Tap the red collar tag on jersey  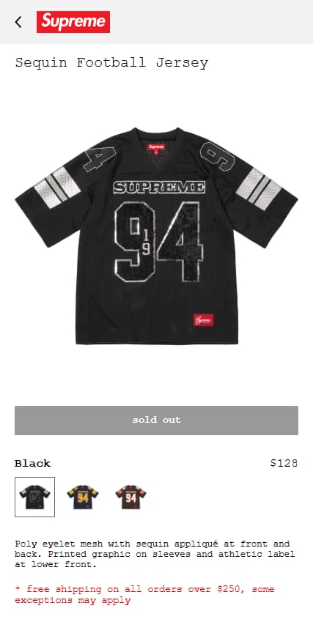click(x=156, y=147)
